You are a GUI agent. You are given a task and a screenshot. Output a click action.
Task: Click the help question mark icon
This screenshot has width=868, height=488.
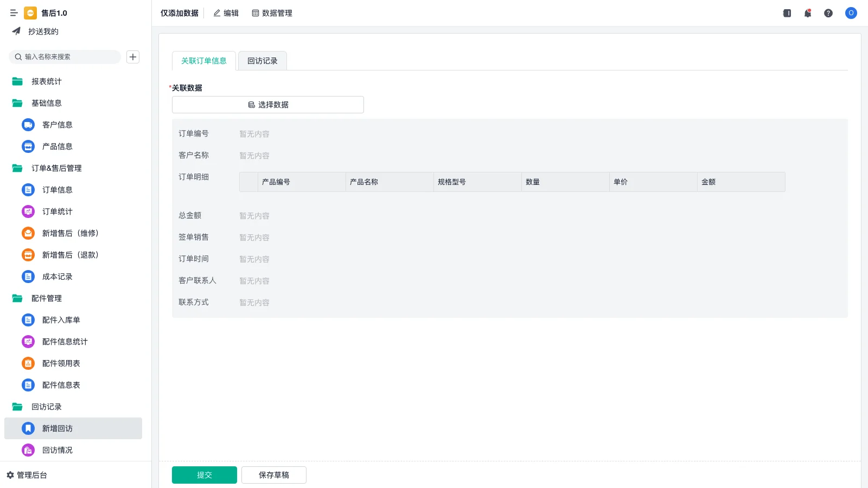(828, 13)
